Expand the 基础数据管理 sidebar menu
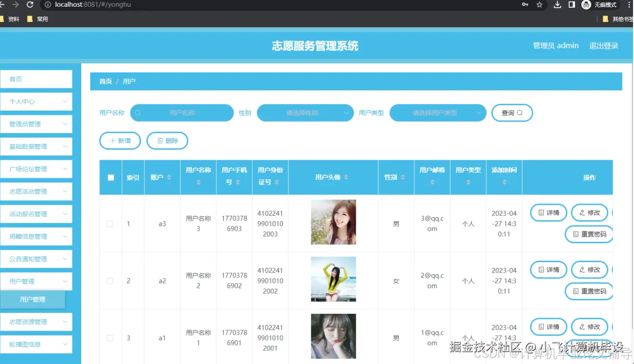The image size is (634, 364). point(36,147)
